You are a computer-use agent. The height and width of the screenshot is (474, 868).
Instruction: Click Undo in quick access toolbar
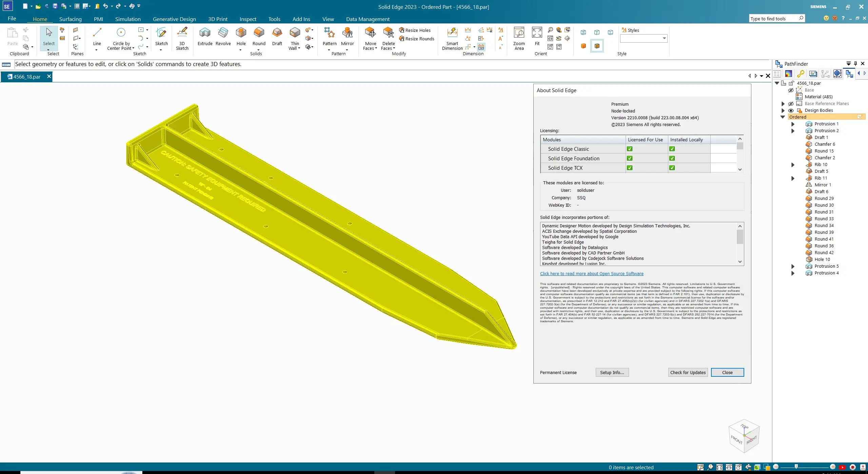[105, 6]
